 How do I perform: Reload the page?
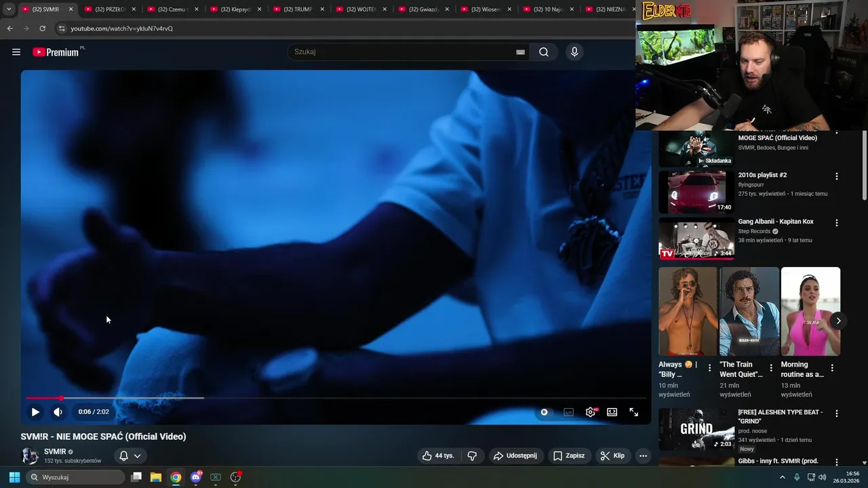pyautogui.click(x=42, y=28)
